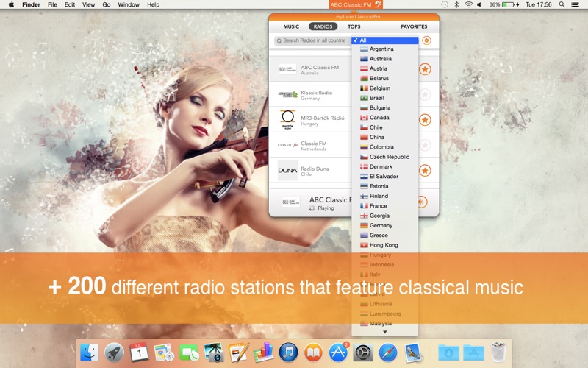This screenshot has width=588, height=368.
Task: Pick Finland from the country list
Action: click(384, 196)
